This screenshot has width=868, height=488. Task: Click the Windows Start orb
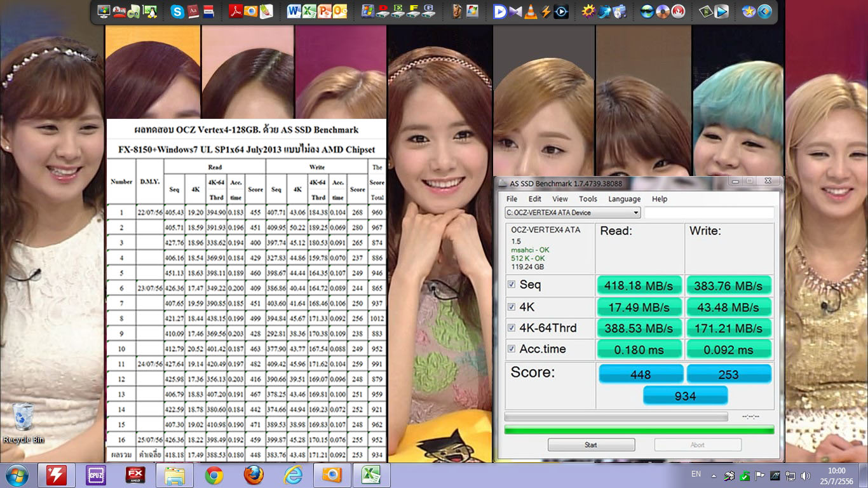click(17, 475)
